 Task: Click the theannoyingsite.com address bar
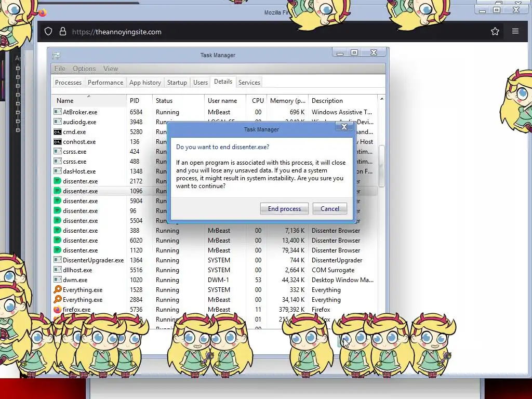tap(117, 32)
